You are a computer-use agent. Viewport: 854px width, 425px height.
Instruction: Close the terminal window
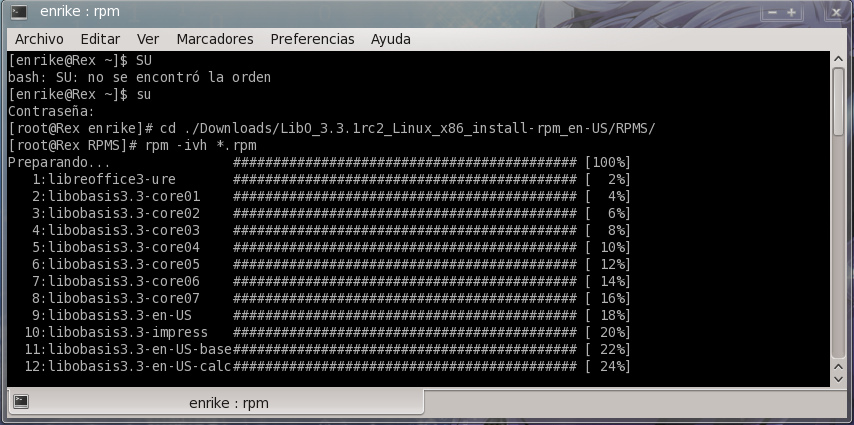[836, 12]
